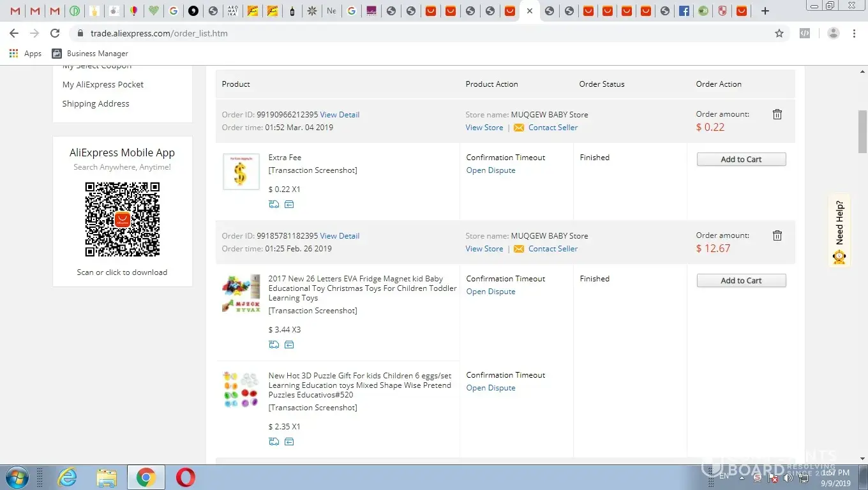868x490 pixels.
Task: Switch to the Facebook browser tab
Action: (x=684, y=11)
